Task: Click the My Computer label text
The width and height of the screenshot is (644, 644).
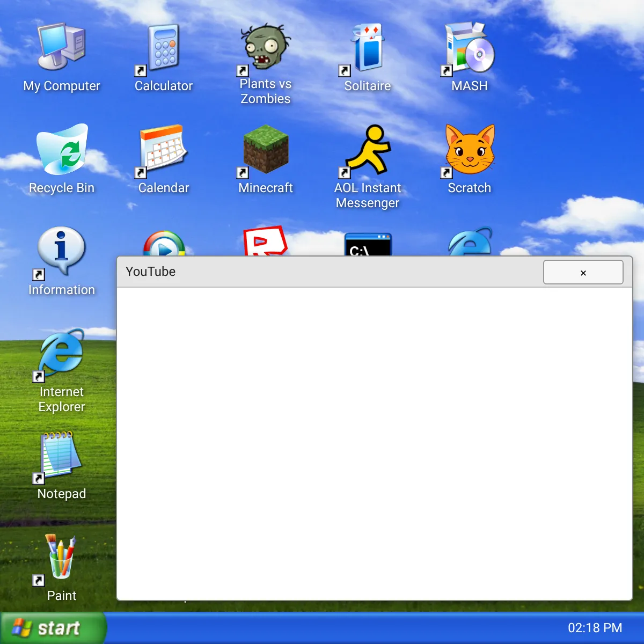Action: point(62,86)
